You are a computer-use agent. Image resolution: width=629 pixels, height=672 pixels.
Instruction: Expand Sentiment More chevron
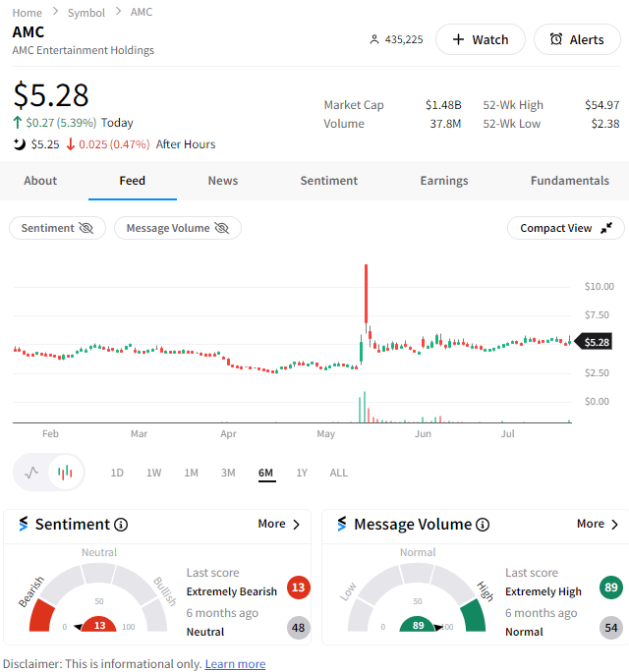pyautogui.click(x=296, y=525)
